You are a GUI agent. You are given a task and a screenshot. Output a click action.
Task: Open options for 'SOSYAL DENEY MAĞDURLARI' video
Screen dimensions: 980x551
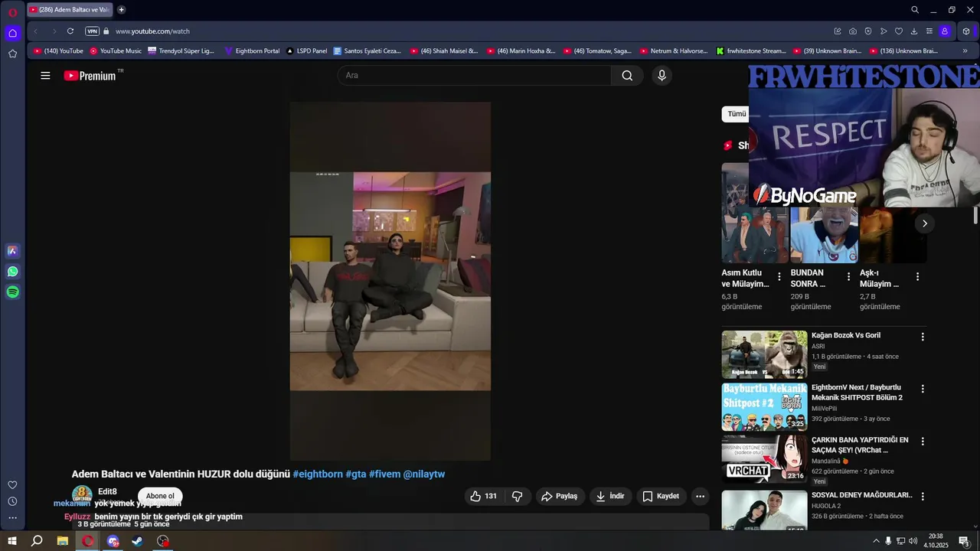tap(923, 496)
